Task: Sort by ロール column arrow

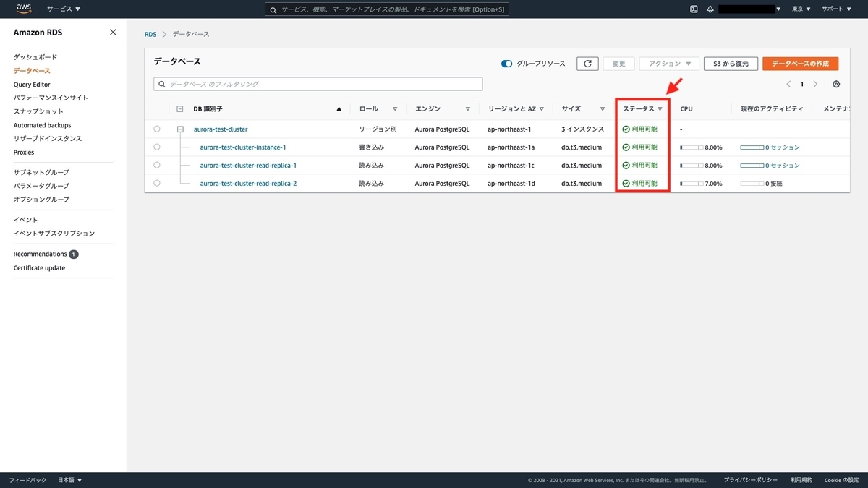Action: coord(395,109)
